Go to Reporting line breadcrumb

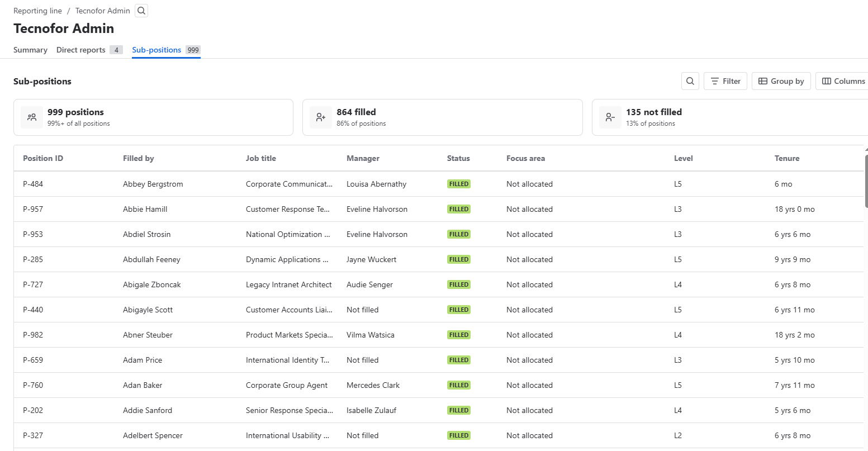(x=37, y=11)
